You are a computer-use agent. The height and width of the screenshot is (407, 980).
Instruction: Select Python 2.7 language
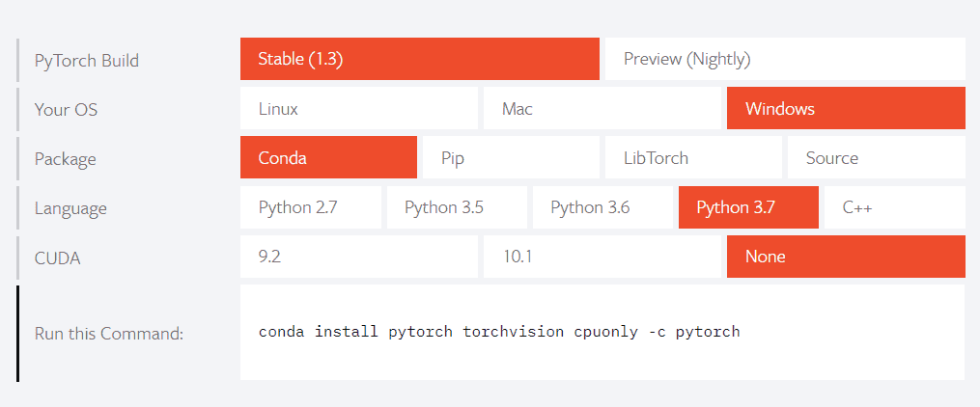click(x=311, y=207)
